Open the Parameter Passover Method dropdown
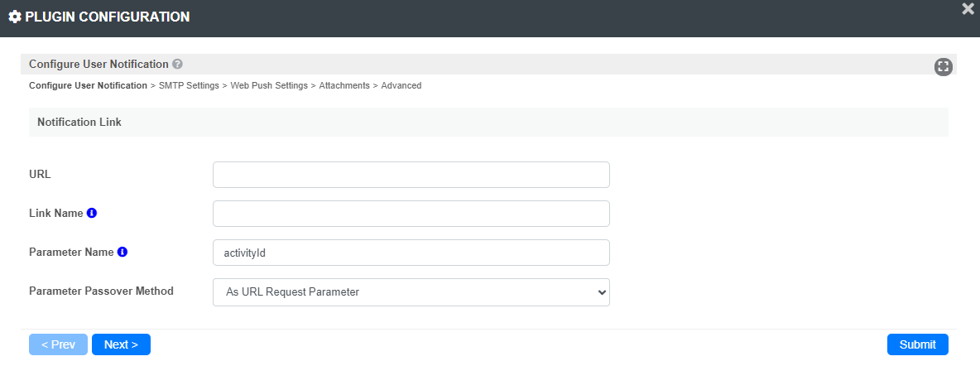The height and width of the screenshot is (390, 980). pos(411,291)
